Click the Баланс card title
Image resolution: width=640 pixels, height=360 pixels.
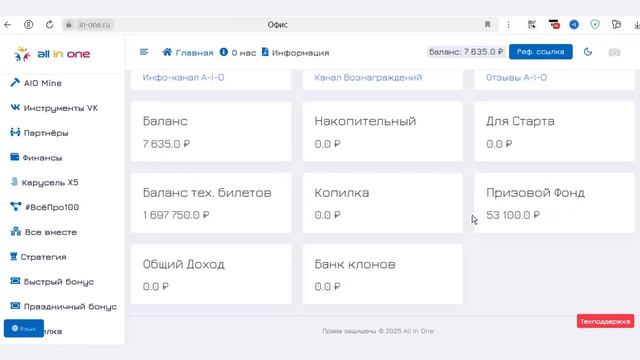tap(165, 121)
